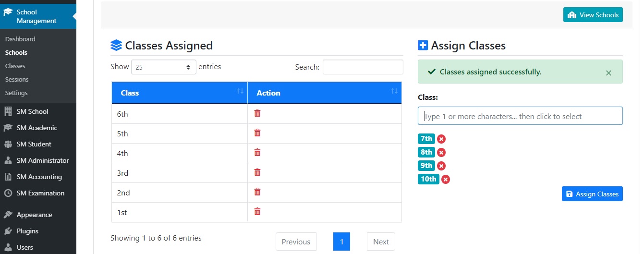Screen dimensions: 644x254
Task: Click the 3rd class cell
Action: [x=180, y=173]
